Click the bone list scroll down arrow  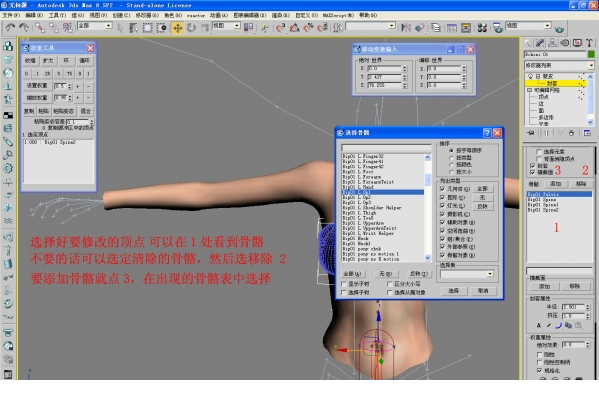point(427,258)
